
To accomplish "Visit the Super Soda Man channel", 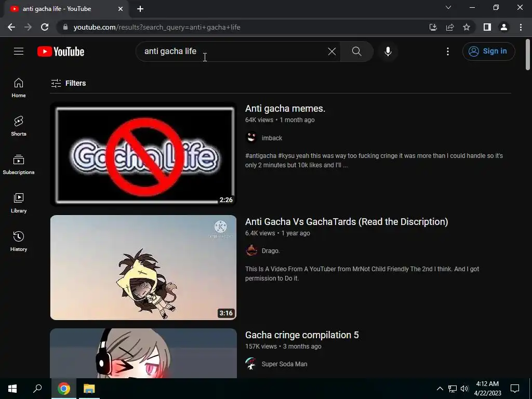I will click(x=284, y=364).
